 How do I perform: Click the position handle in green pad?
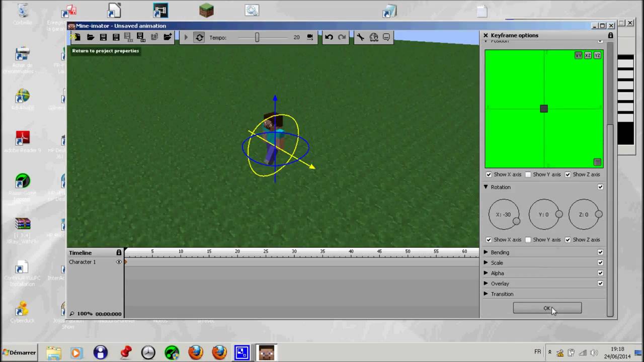click(x=544, y=109)
